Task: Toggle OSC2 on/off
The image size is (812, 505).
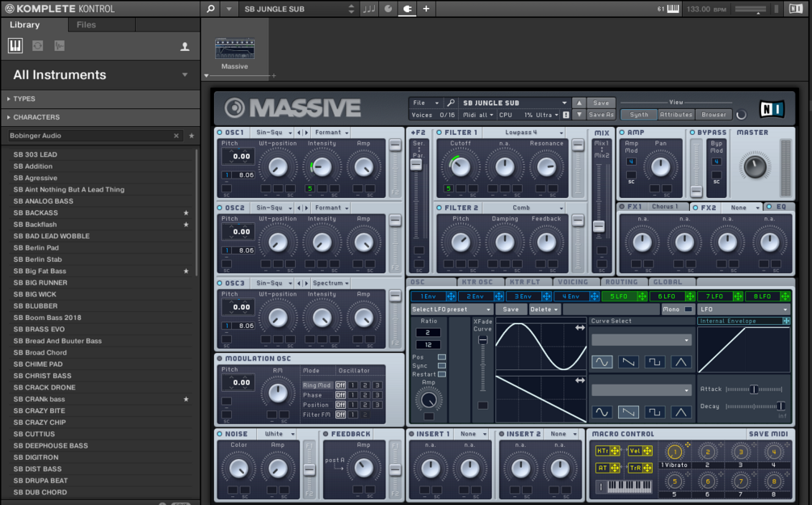Action: (x=220, y=208)
